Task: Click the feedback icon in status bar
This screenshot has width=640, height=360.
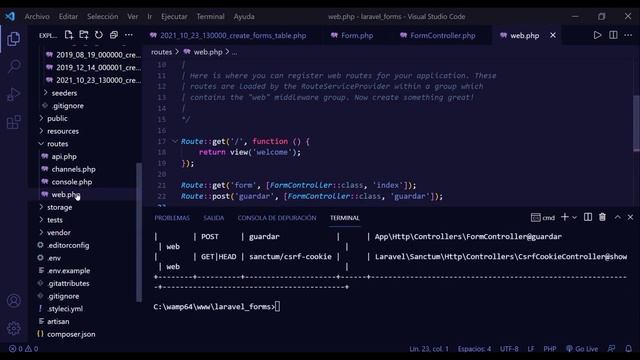Action: coord(611,349)
